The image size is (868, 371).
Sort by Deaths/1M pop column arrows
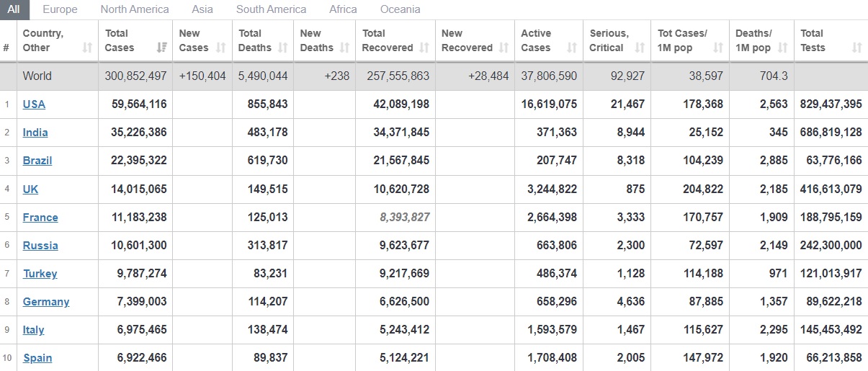pos(783,48)
